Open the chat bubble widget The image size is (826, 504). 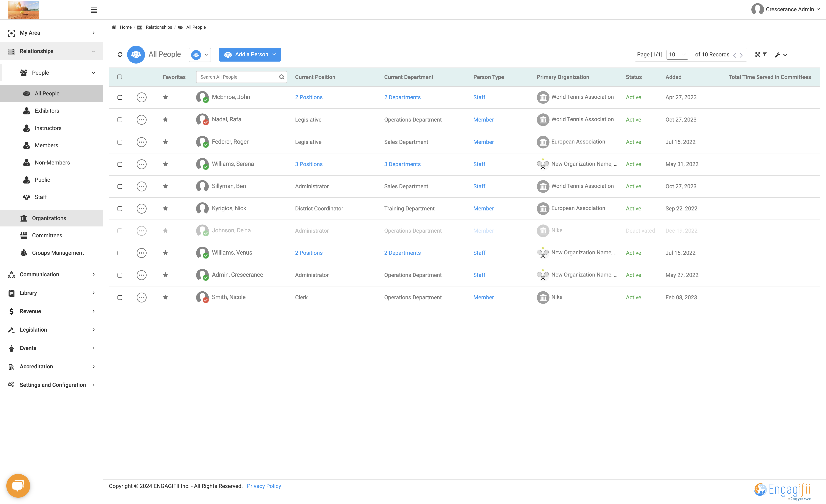tap(18, 486)
